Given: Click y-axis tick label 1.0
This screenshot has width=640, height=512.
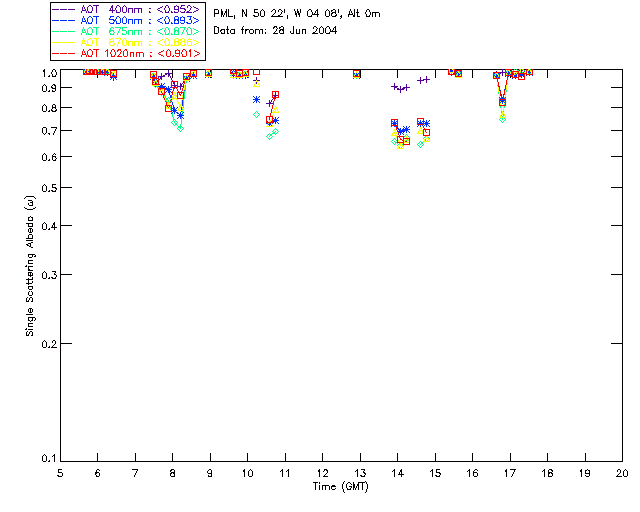Looking at the screenshot, I should coord(49,73).
